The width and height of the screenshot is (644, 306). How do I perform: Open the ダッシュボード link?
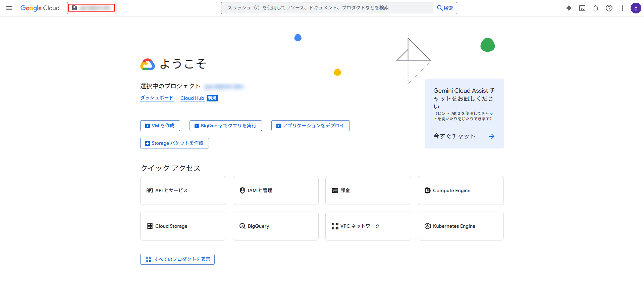click(157, 98)
